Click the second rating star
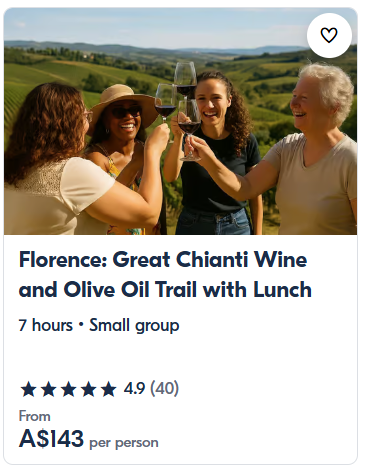 pyautogui.click(x=49, y=389)
